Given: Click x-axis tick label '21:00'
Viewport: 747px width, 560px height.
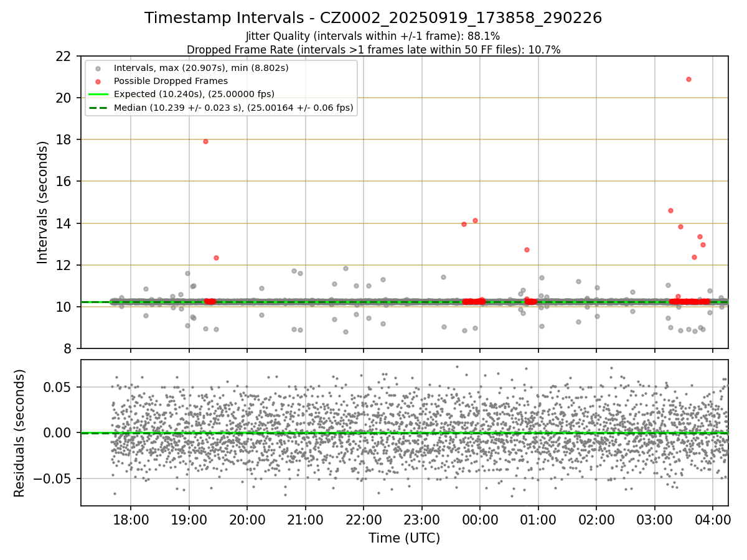Looking at the screenshot, I should [305, 520].
